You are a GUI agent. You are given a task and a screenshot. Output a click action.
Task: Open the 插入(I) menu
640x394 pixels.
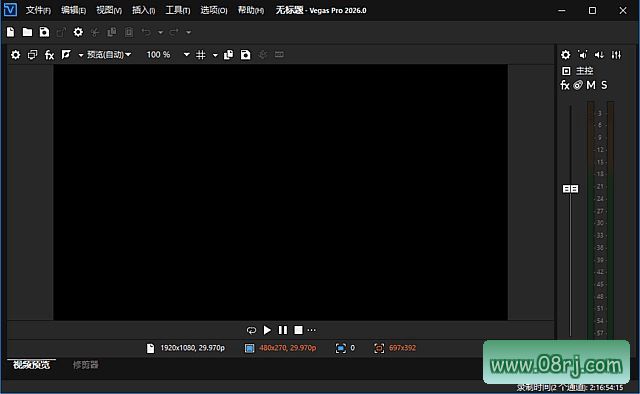pos(143,10)
